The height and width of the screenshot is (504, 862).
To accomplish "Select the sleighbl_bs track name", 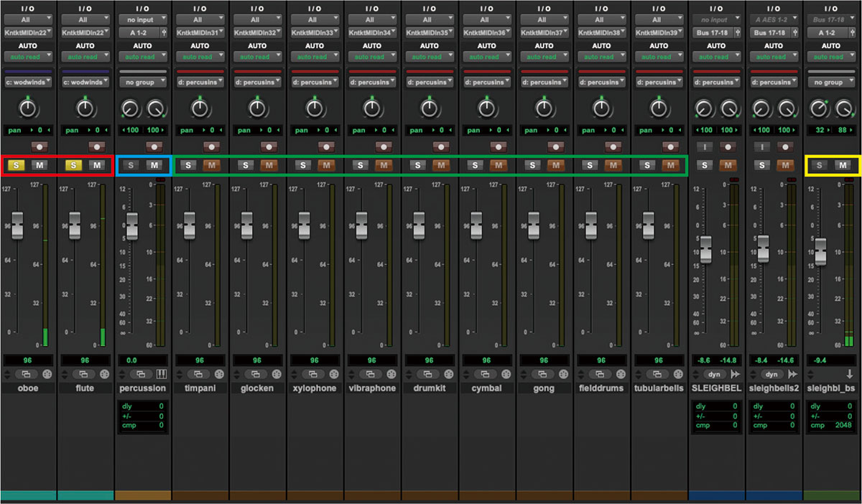I will [x=832, y=388].
